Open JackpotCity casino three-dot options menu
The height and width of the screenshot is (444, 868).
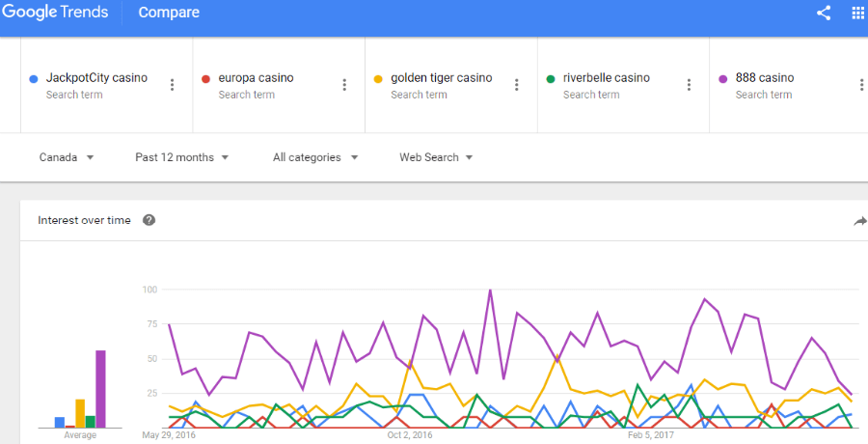pyautogui.click(x=173, y=85)
